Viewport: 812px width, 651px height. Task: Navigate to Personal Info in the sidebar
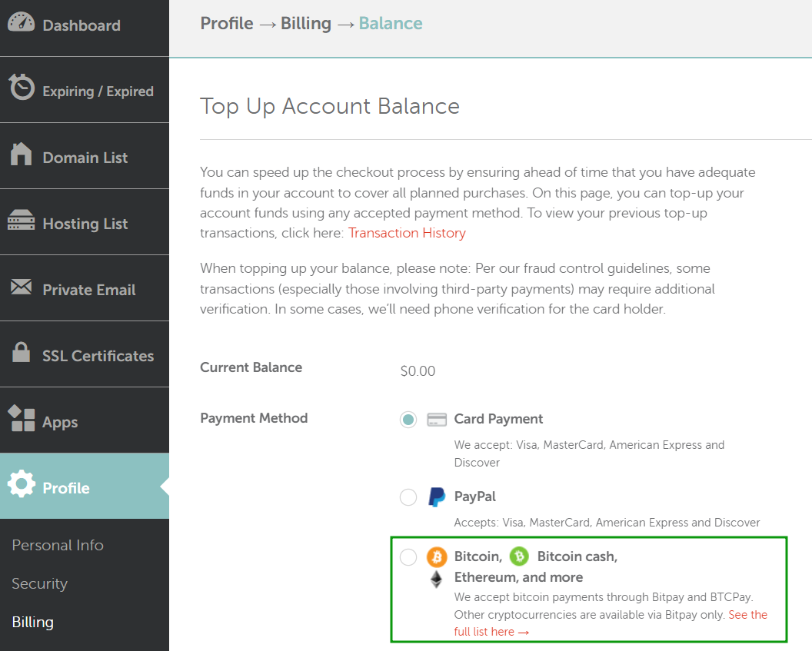[x=58, y=545]
